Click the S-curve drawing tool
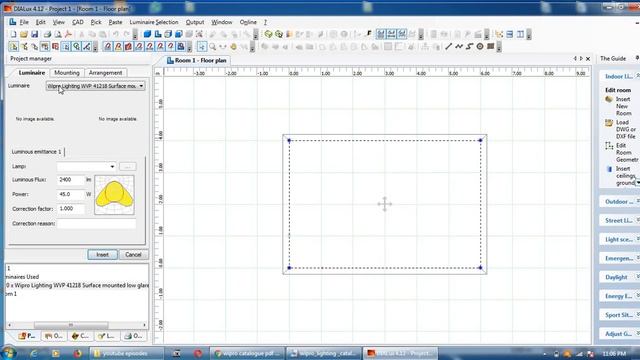The height and width of the screenshot is (360, 640). [469, 47]
